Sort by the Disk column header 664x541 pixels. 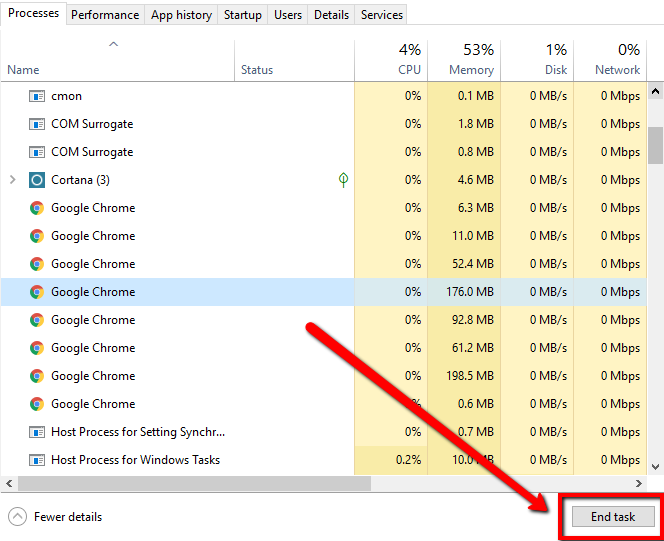coord(537,60)
